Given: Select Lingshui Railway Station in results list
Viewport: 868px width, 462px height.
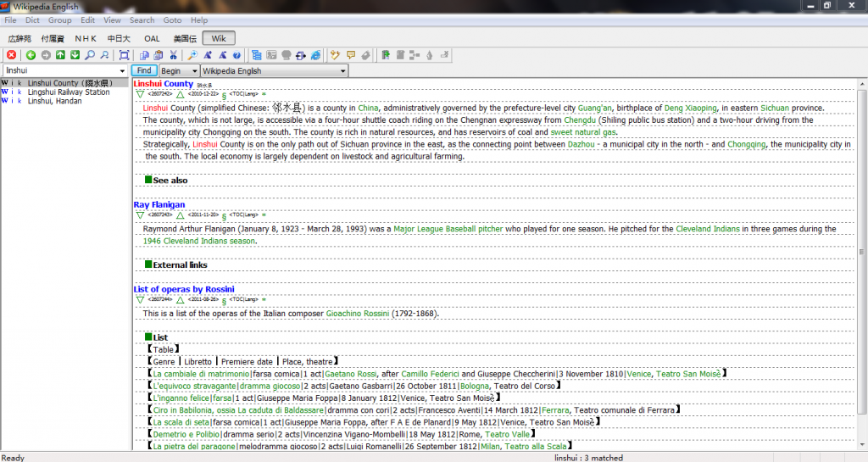Looking at the screenshot, I should tap(69, 92).
